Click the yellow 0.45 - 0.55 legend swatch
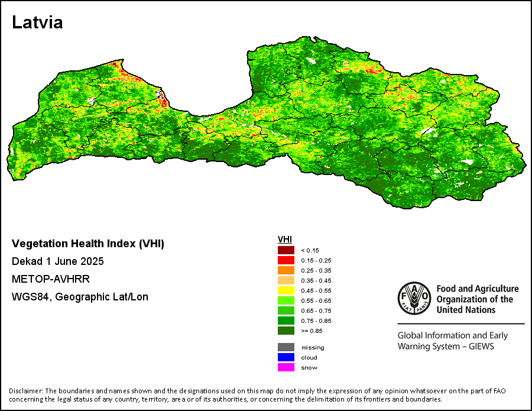Image resolution: width=532 pixels, height=411 pixels. [286, 290]
